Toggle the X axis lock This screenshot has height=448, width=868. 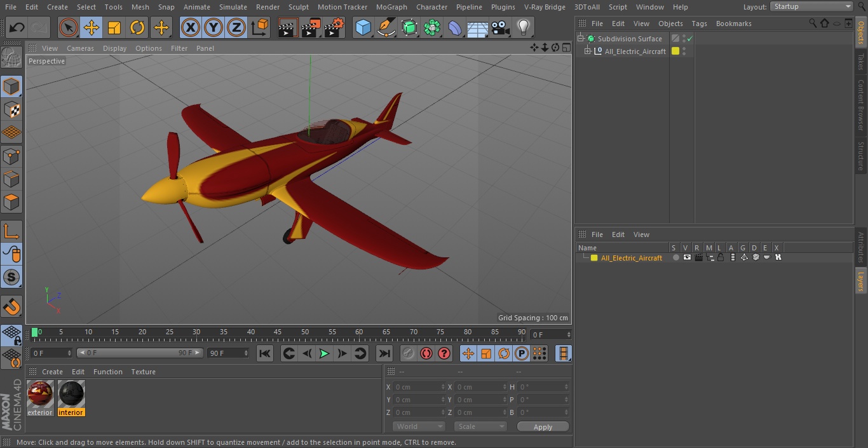(x=190, y=27)
